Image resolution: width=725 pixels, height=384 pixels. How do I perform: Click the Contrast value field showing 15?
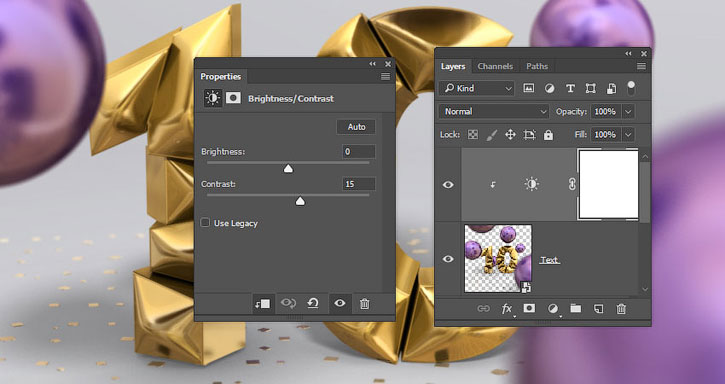[x=359, y=184]
